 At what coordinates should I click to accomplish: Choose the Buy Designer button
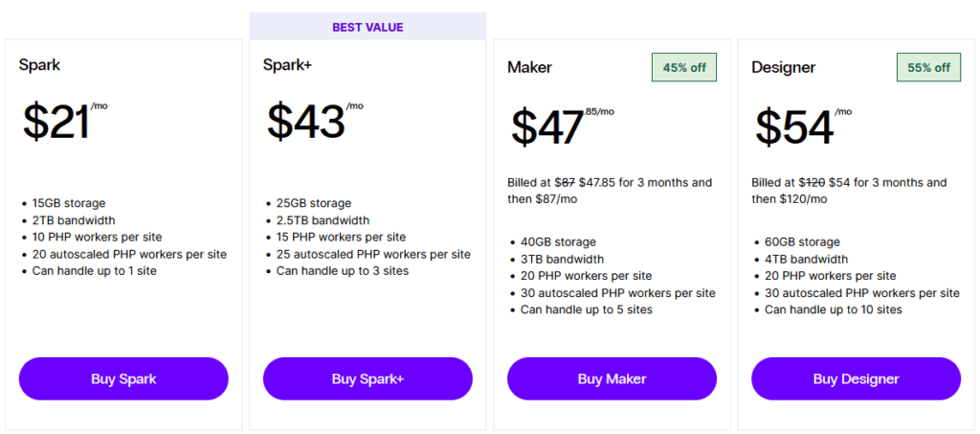click(x=857, y=379)
